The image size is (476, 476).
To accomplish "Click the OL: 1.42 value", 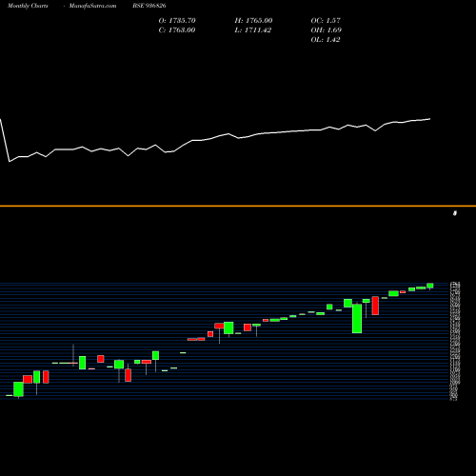I will [x=326, y=40].
